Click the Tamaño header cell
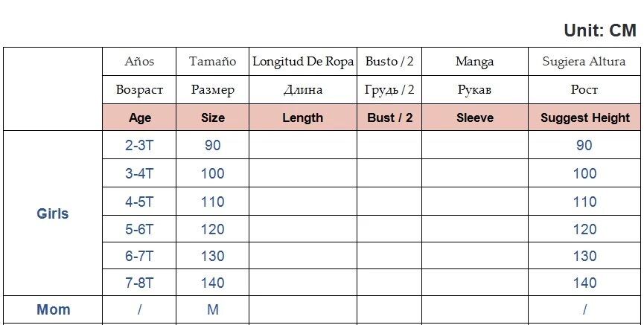644x325 pixels. [213, 62]
